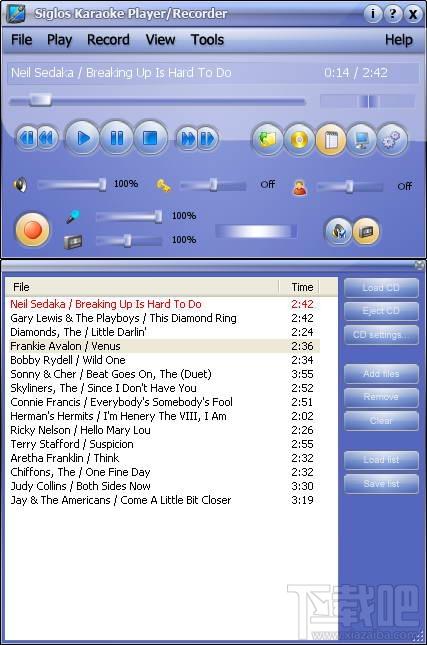The height and width of the screenshot is (645, 427).
Task: Open the View menu
Action: click(x=160, y=40)
